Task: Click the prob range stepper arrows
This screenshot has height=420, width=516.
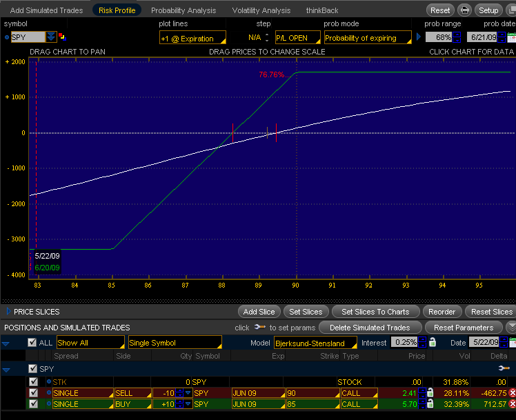Action: pyautogui.click(x=457, y=37)
